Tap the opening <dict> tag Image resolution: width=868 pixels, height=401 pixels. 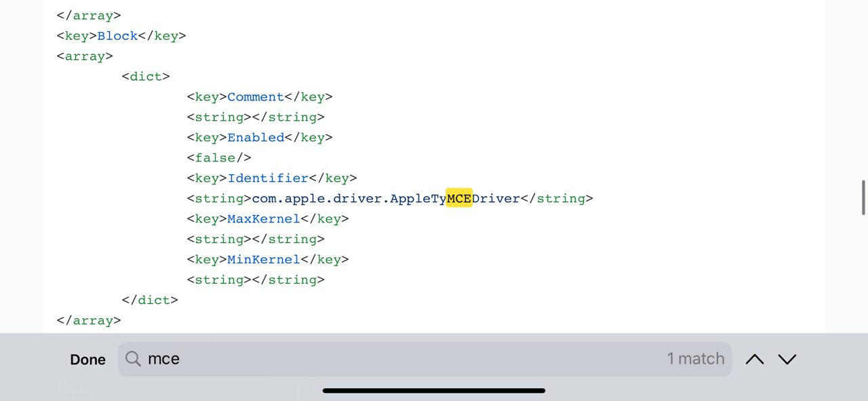click(146, 77)
